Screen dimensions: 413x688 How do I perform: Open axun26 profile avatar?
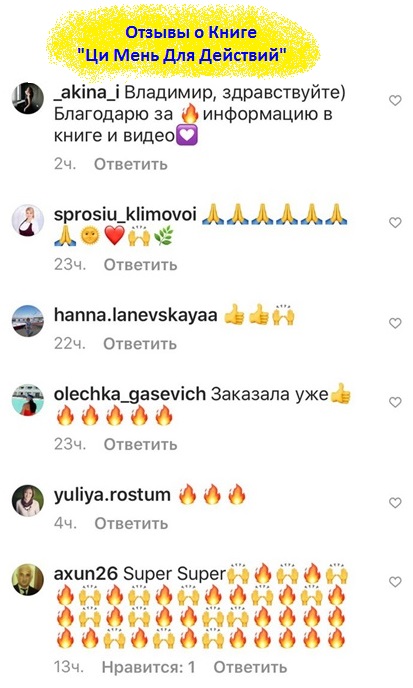(x=28, y=580)
